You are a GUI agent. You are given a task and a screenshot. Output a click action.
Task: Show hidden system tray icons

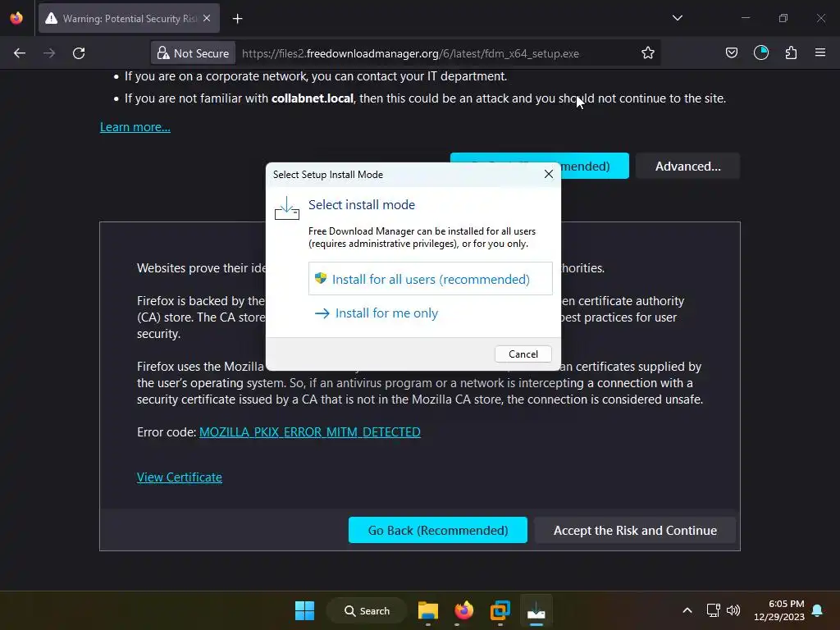[x=687, y=610]
